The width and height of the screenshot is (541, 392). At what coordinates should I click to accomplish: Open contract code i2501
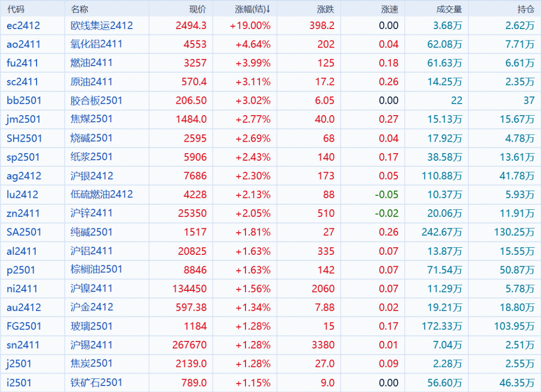click(19, 383)
